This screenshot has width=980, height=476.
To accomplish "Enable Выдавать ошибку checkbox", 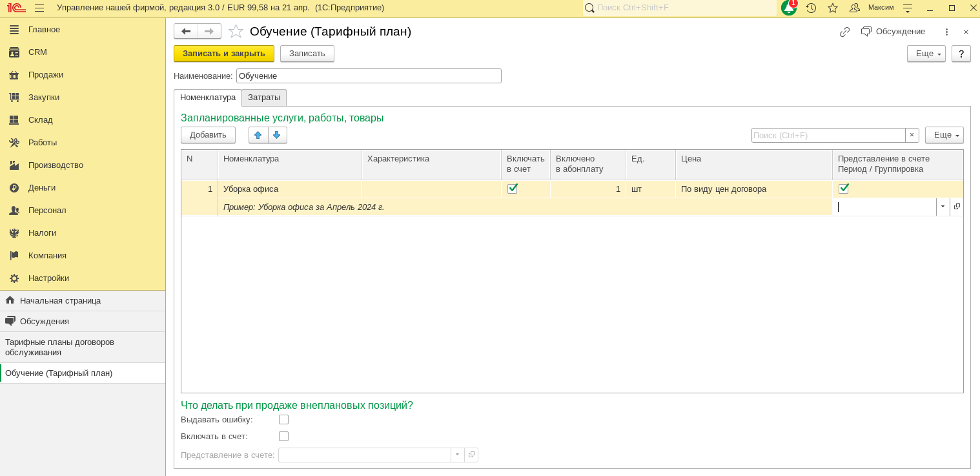I will pyautogui.click(x=283, y=420).
